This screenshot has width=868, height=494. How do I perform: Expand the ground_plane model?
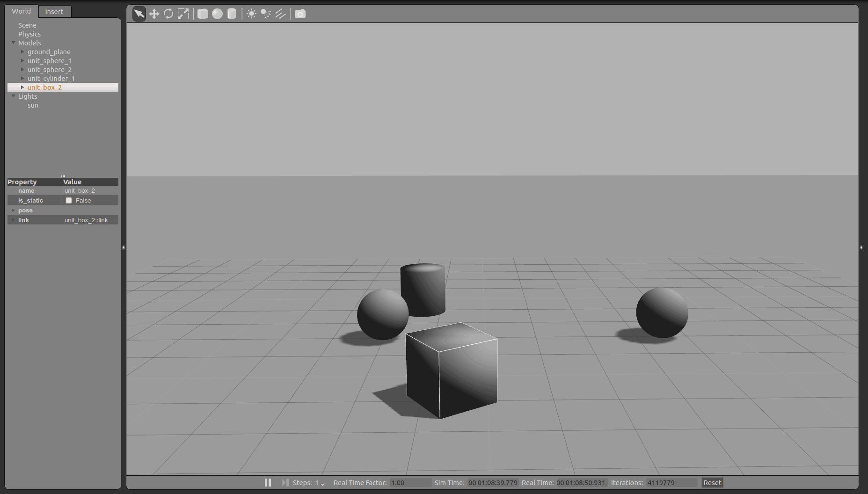click(22, 51)
